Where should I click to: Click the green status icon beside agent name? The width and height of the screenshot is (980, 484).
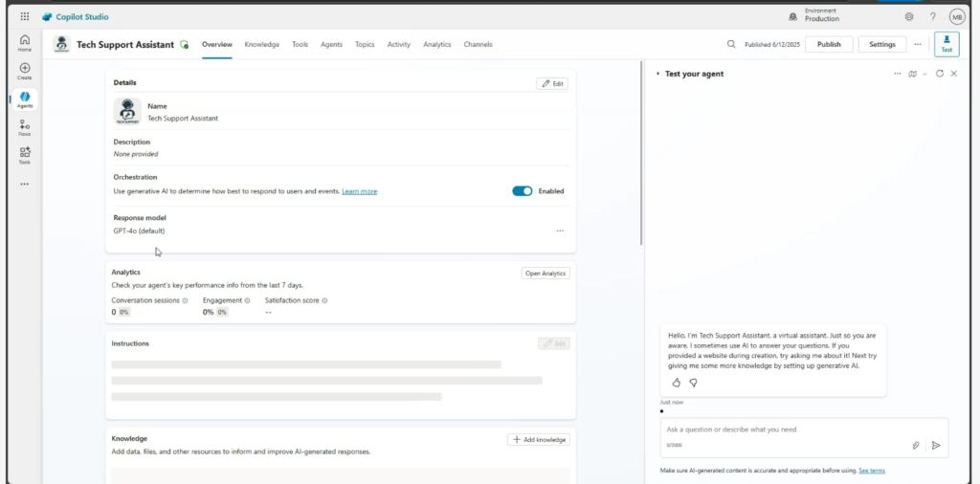[x=185, y=45]
